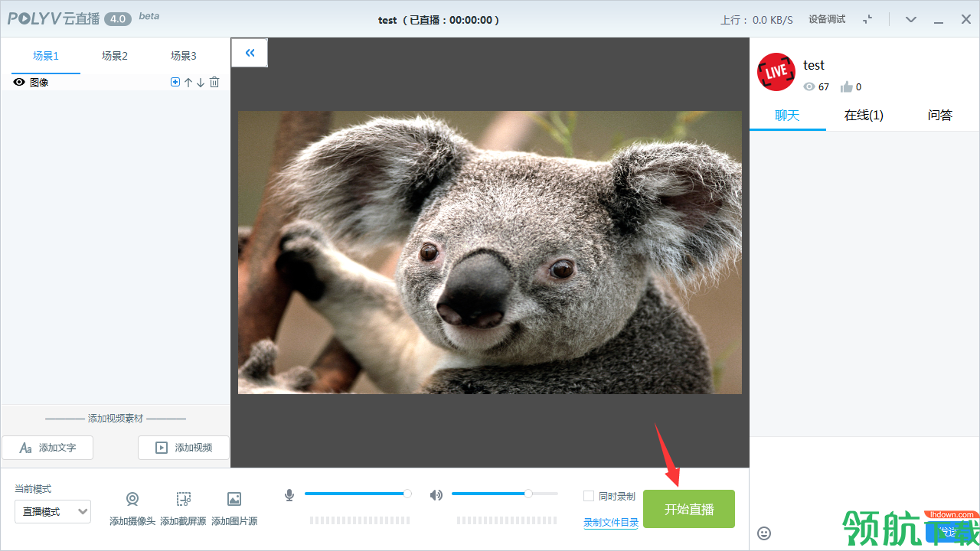Viewport: 980px width, 551px height.
Task: Move the 图像 layer down with the arrow
Action: pos(201,82)
